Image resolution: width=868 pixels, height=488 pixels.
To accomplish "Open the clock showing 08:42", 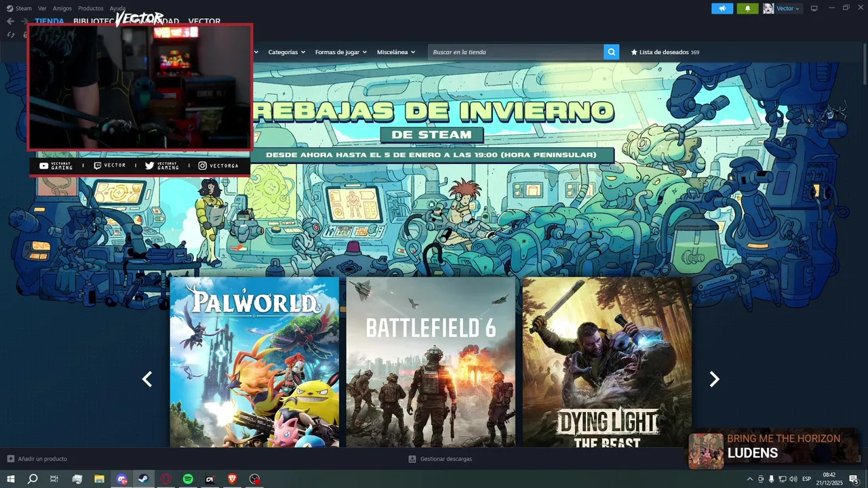I will click(829, 479).
